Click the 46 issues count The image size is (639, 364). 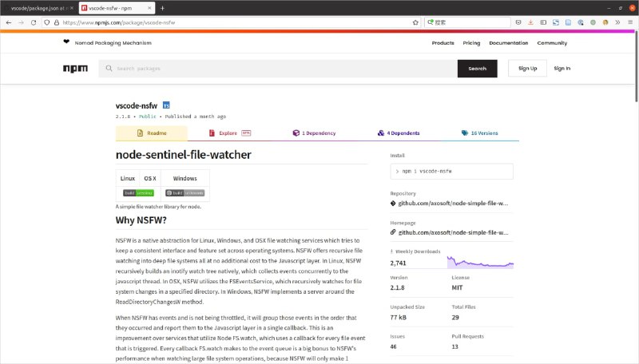tap(393, 347)
